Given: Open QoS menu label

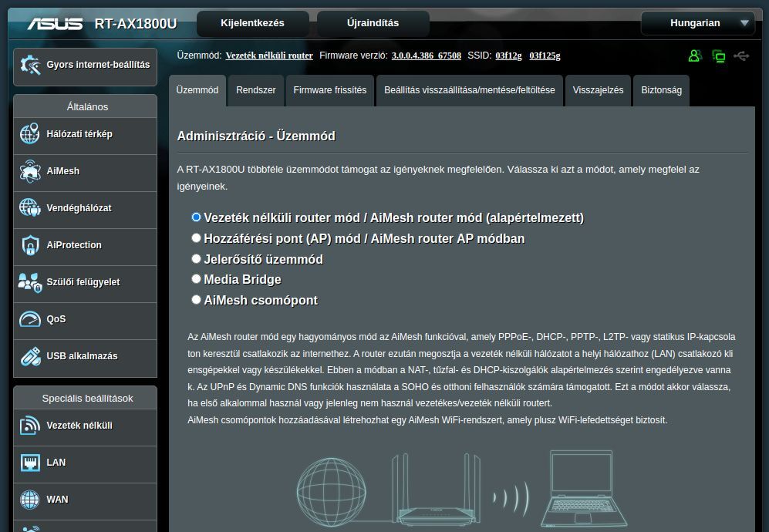Looking at the screenshot, I should (56, 319).
